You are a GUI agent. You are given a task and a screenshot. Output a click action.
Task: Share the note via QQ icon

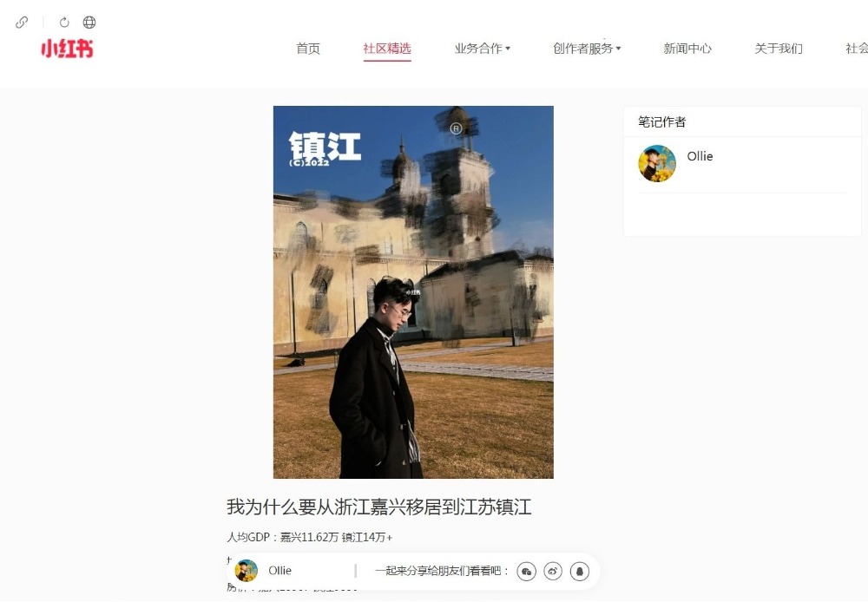[x=580, y=571]
